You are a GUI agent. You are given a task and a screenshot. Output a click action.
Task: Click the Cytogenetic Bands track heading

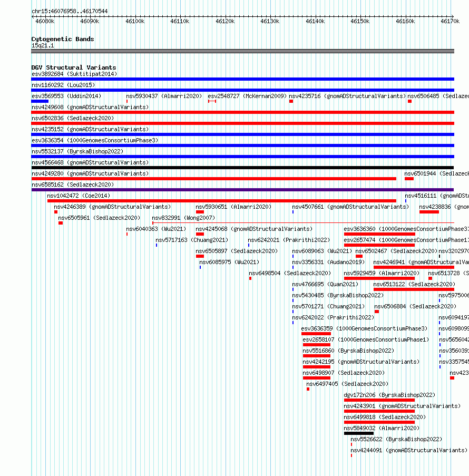(x=63, y=39)
